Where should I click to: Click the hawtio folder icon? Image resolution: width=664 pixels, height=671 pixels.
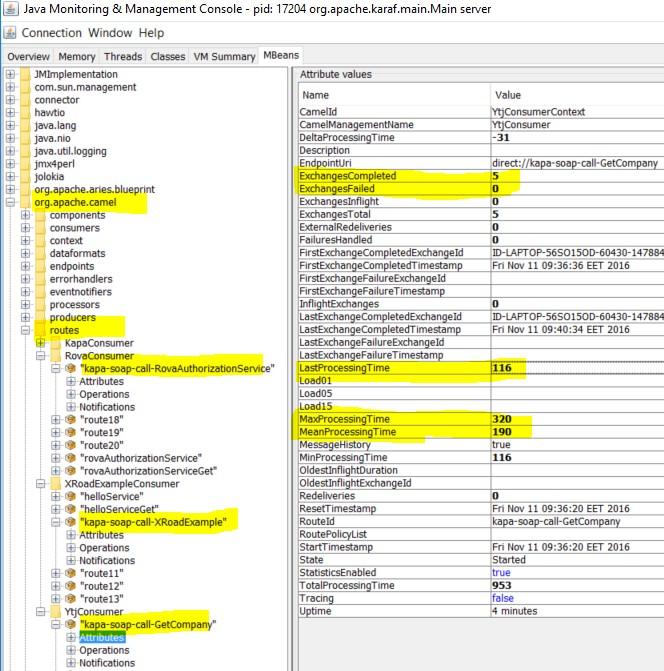pyautogui.click(x=26, y=113)
